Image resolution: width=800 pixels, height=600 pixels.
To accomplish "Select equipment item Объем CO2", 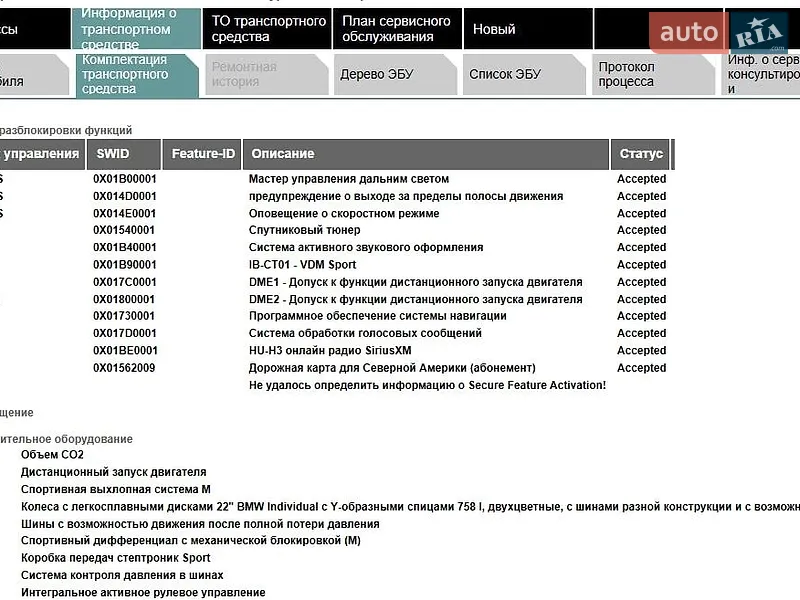I will [x=52, y=455].
